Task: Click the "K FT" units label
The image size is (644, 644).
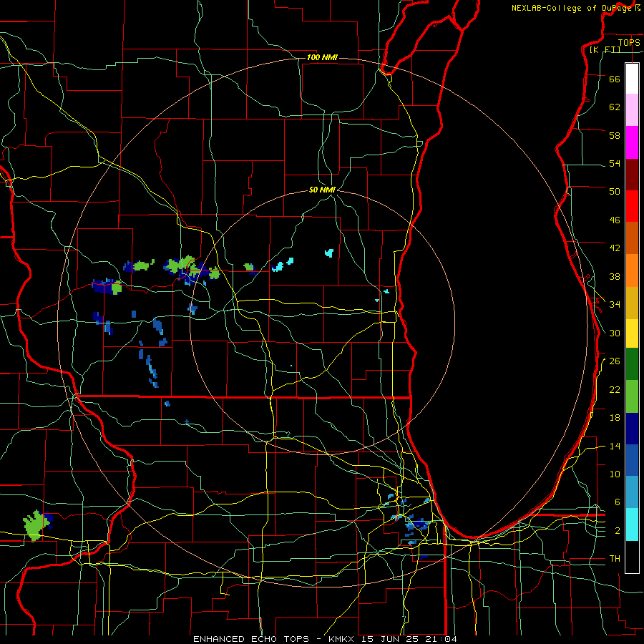Action: coord(605,49)
